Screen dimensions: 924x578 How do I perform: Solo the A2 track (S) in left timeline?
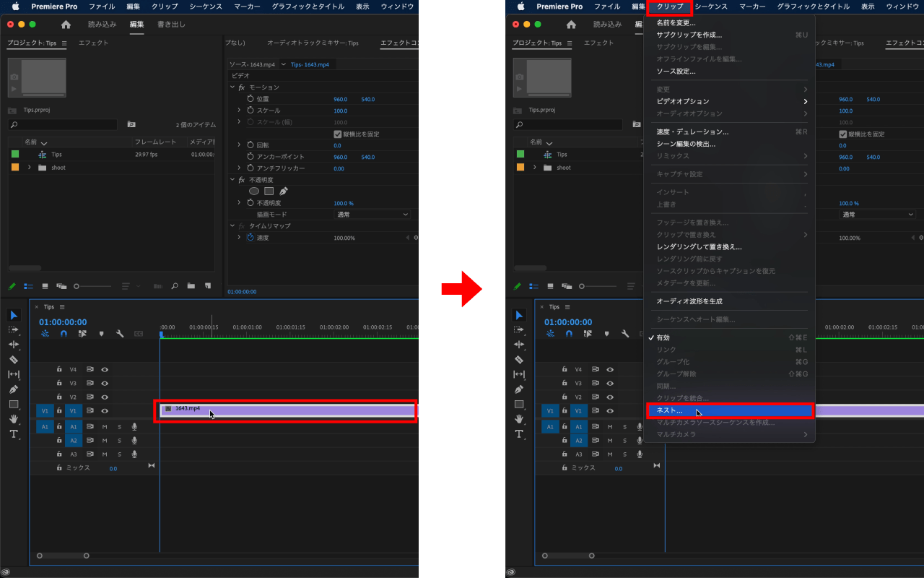point(120,441)
